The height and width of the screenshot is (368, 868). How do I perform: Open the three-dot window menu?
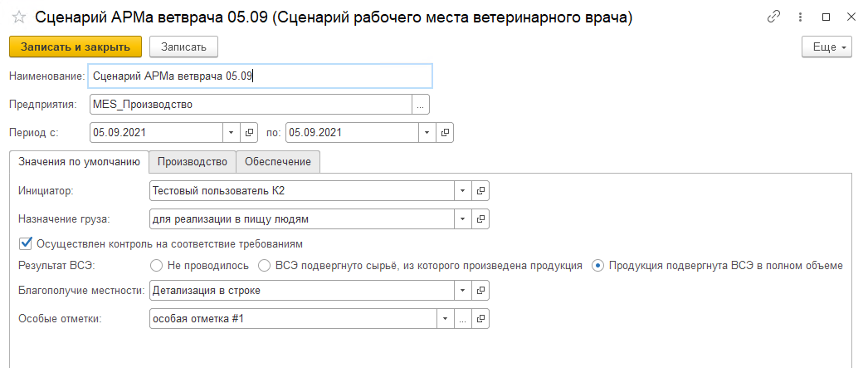[x=801, y=16]
